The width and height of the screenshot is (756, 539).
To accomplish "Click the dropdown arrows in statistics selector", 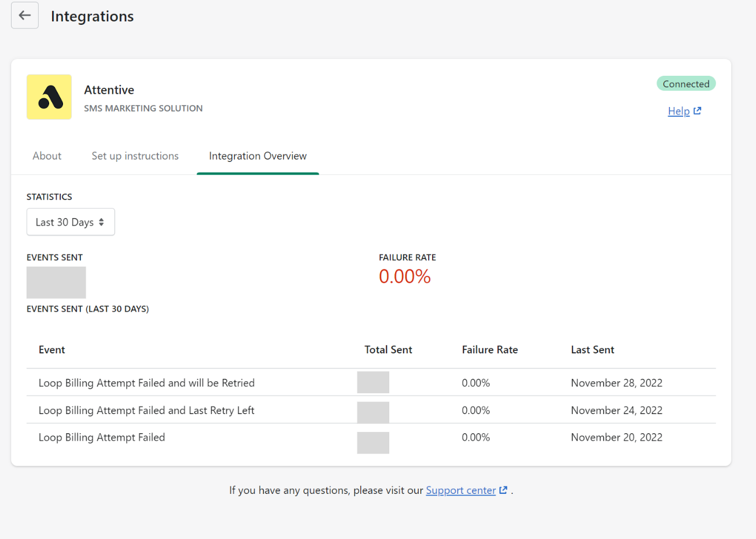I will point(101,222).
